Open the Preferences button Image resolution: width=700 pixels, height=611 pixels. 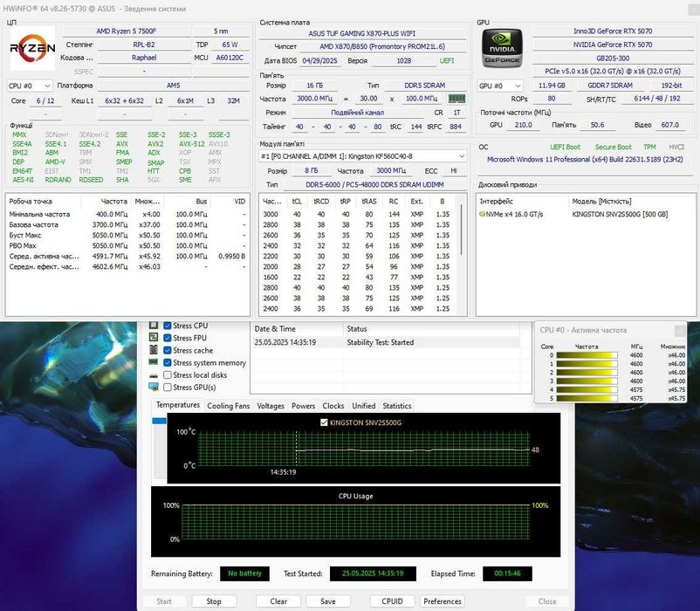pos(443,601)
